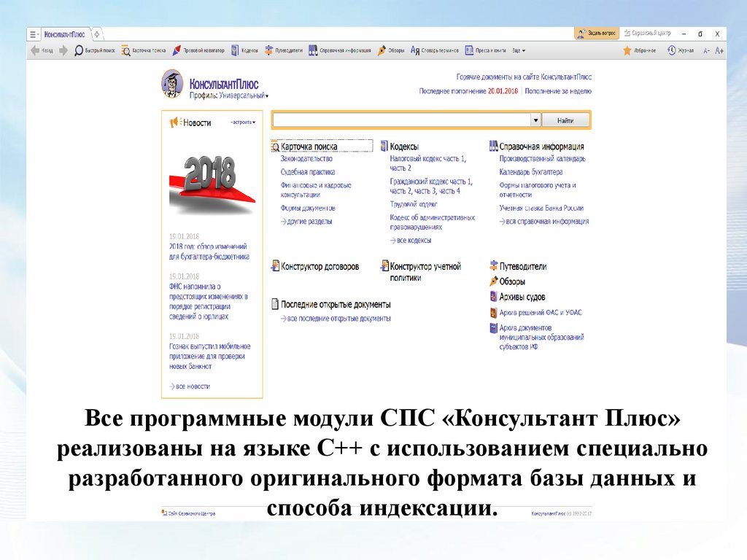Open Кодекс об административных правонарушениях

coord(432,222)
